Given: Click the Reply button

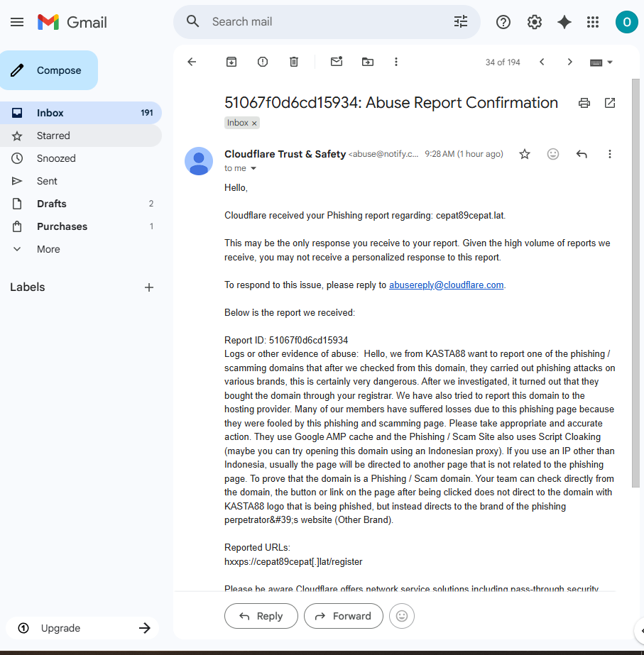Looking at the screenshot, I should (x=261, y=616).
